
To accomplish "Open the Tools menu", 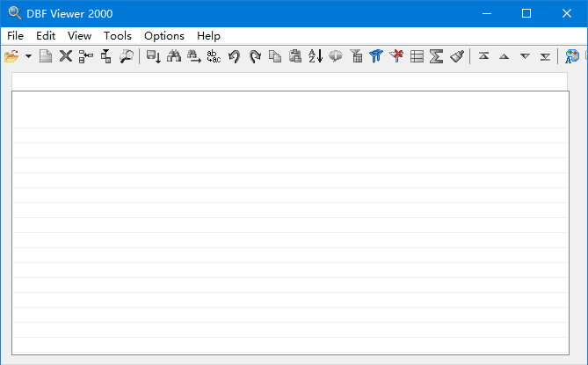I will (x=118, y=36).
